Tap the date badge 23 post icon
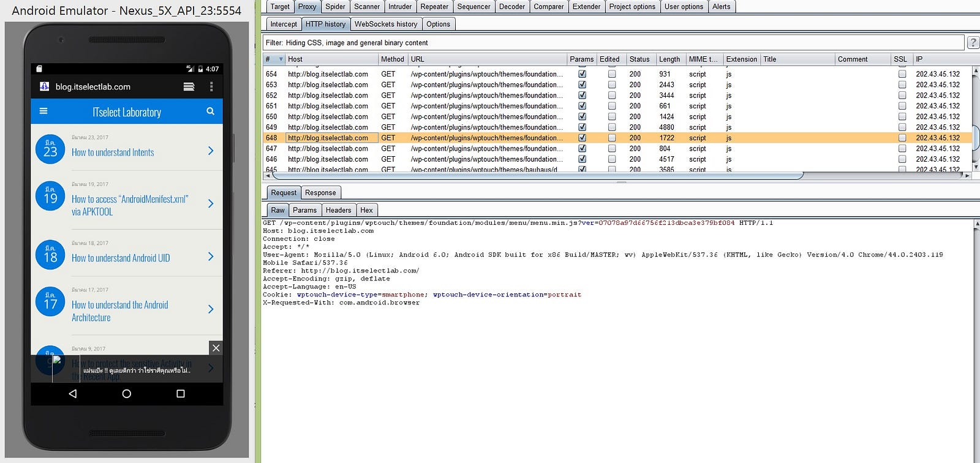The image size is (980, 463). 50,149
